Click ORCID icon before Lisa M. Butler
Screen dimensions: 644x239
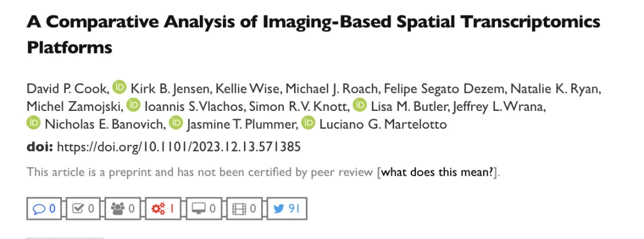click(x=360, y=105)
